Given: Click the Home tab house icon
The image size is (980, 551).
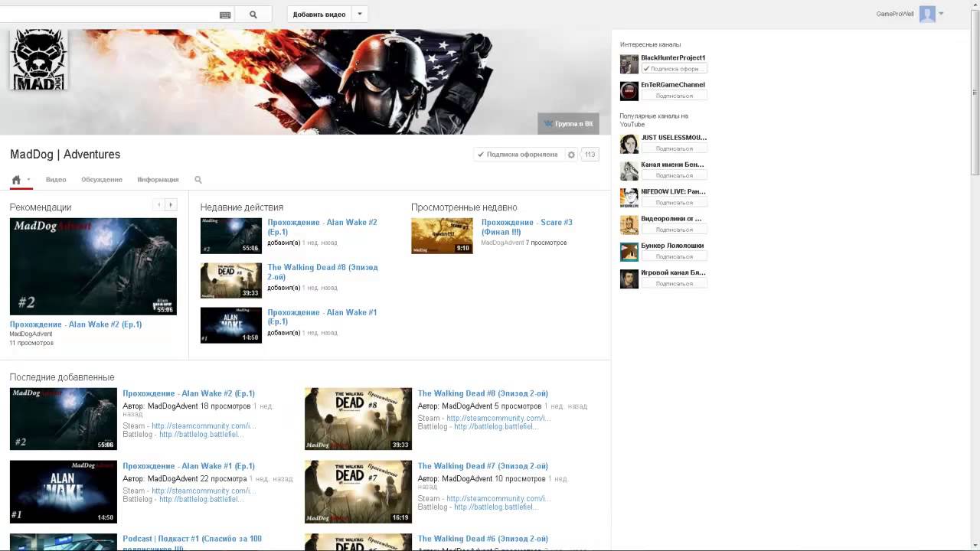Looking at the screenshot, I should point(16,180).
